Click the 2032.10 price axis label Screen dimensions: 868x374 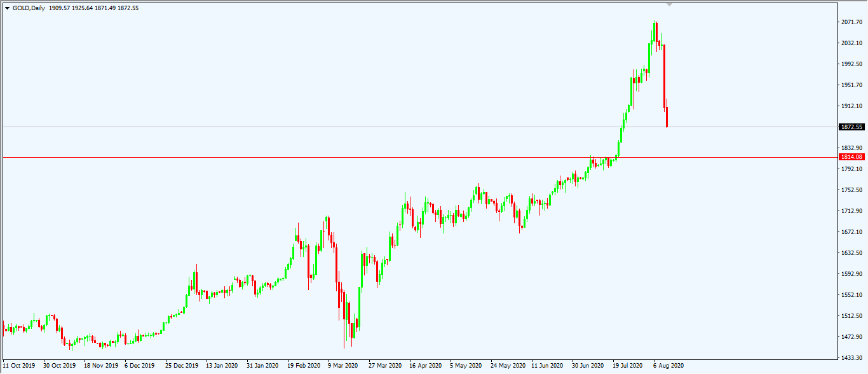851,43
